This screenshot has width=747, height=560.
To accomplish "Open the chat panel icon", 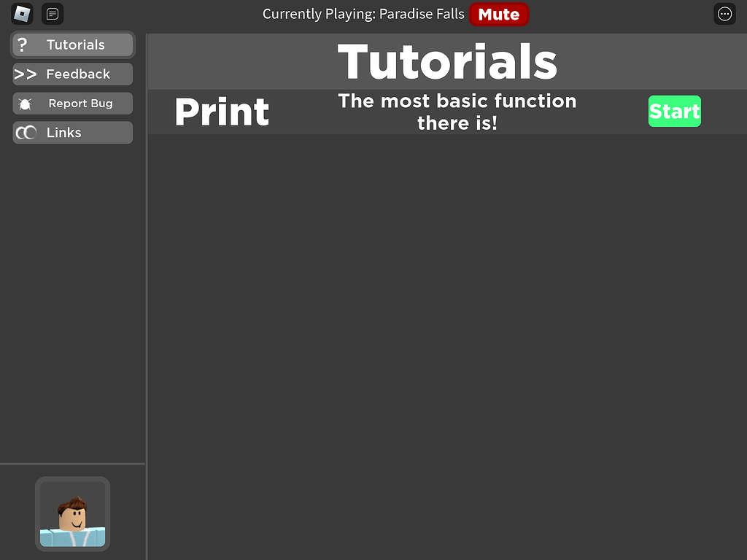I will point(52,14).
